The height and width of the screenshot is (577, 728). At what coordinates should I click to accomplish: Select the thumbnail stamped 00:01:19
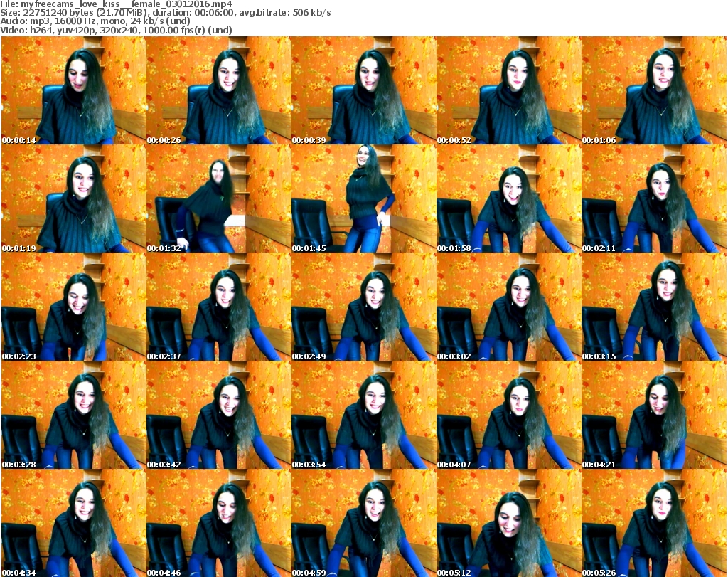click(x=74, y=198)
